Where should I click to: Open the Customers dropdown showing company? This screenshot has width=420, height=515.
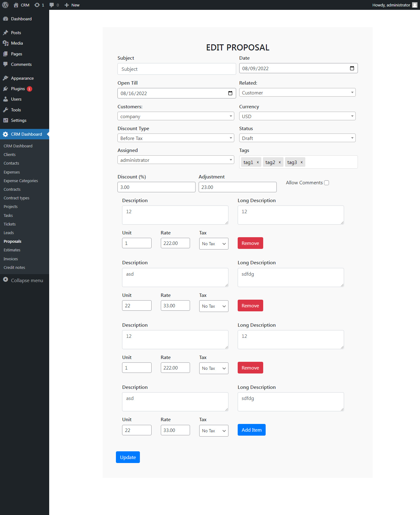tap(176, 116)
